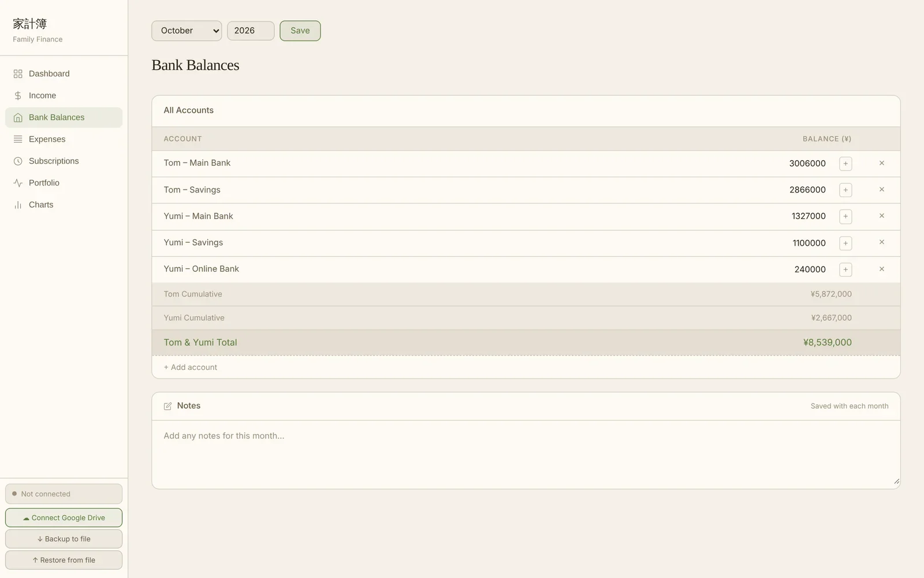This screenshot has height=578, width=924.
Task: Open the Charts page
Action: pos(64,205)
